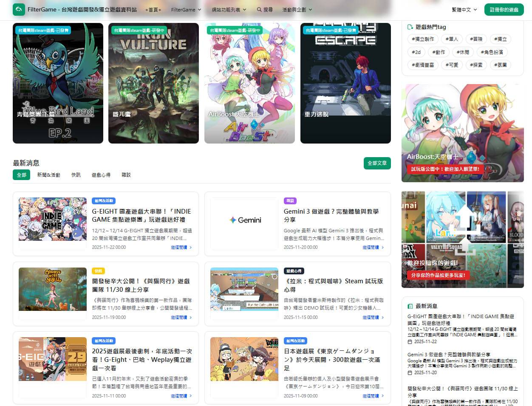Select the 新聞&活動 filter tab
Image resolution: width=532 pixels, height=406 pixels.
click(x=48, y=175)
